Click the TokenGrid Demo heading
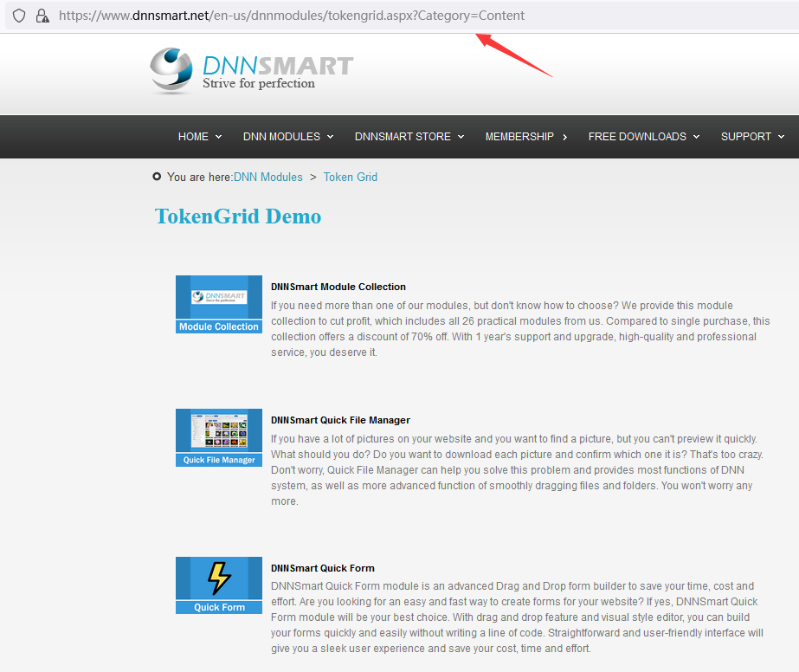This screenshot has height=672, width=799. pyautogui.click(x=238, y=216)
